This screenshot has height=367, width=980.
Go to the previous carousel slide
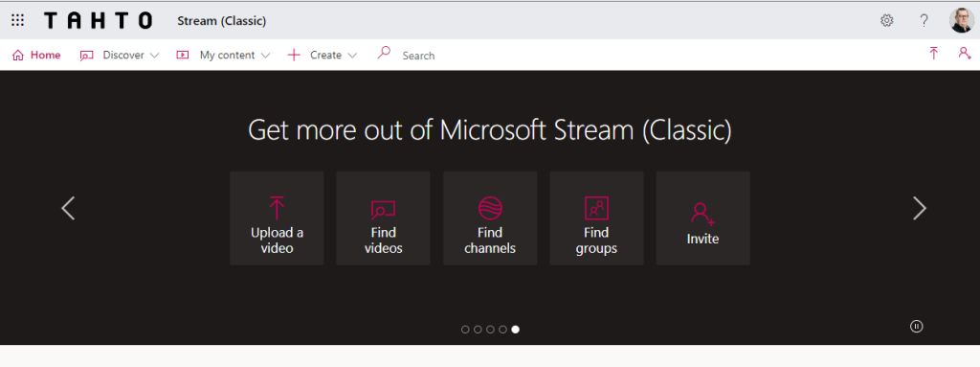(68, 208)
